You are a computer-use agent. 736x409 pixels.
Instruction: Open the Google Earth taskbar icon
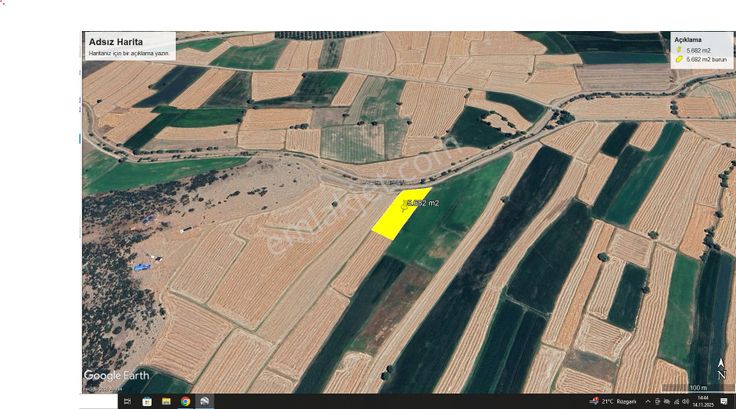pyautogui.click(x=204, y=401)
